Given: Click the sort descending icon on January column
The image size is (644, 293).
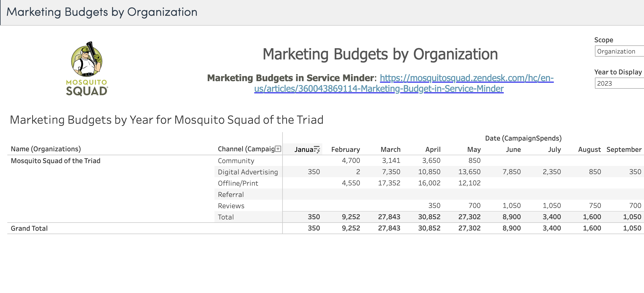Looking at the screenshot, I should tap(317, 149).
